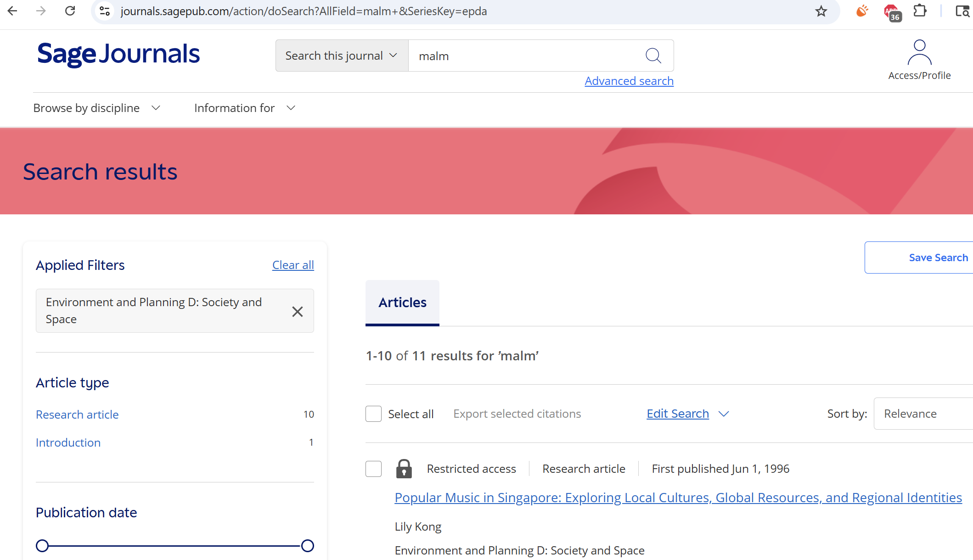Screen dimensions: 973x560
Task: Open the browser extensions puzzle icon
Action: click(x=920, y=11)
